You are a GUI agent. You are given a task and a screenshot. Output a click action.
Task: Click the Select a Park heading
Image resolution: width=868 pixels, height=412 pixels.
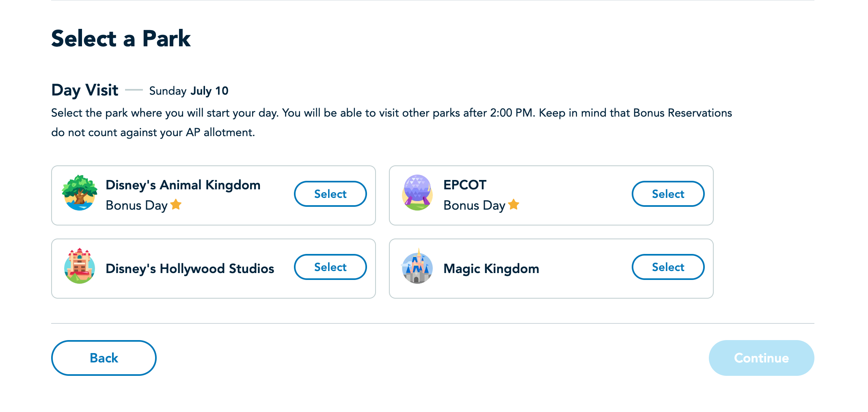(121, 39)
